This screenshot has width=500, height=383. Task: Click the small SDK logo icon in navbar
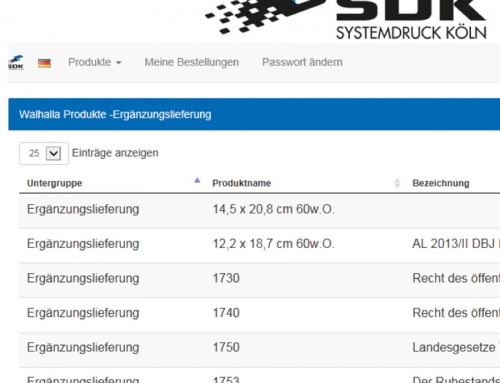coord(16,62)
